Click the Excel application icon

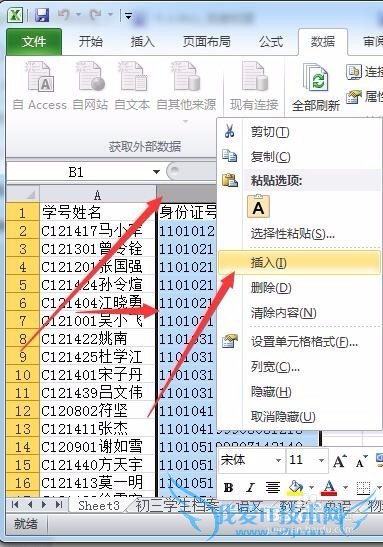point(15,15)
